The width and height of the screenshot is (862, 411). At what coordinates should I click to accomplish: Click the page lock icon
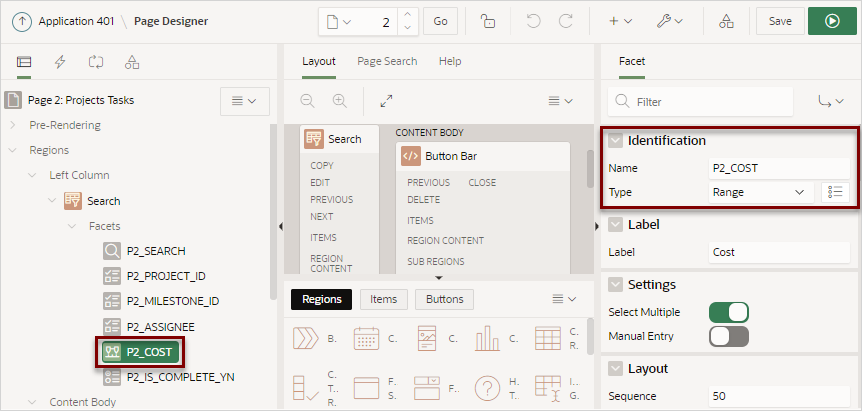[488, 21]
